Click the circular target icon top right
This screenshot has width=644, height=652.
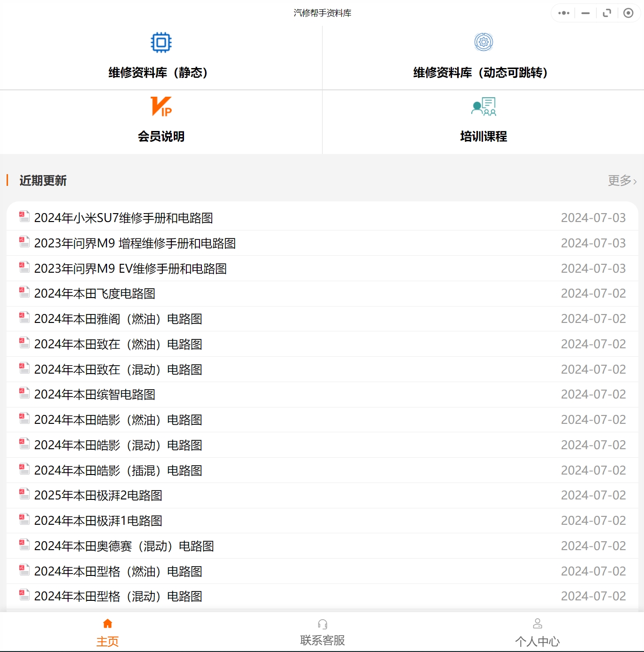click(x=629, y=13)
